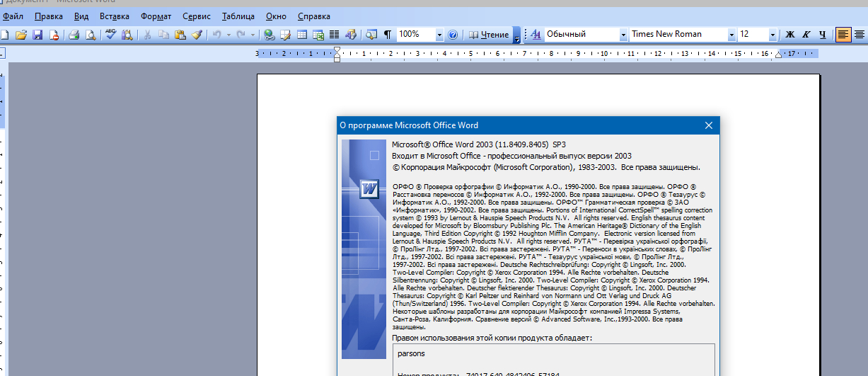Select the Format Painter brush

(x=197, y=34)
